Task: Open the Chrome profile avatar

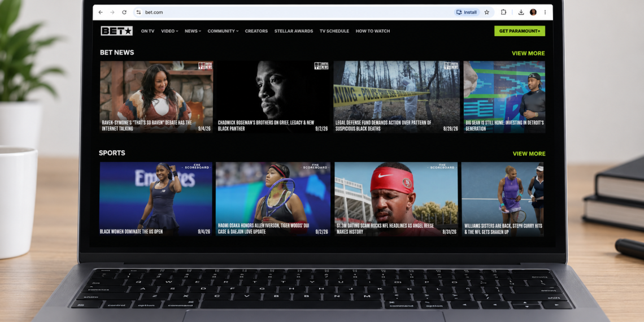Action: coord(533,12)
